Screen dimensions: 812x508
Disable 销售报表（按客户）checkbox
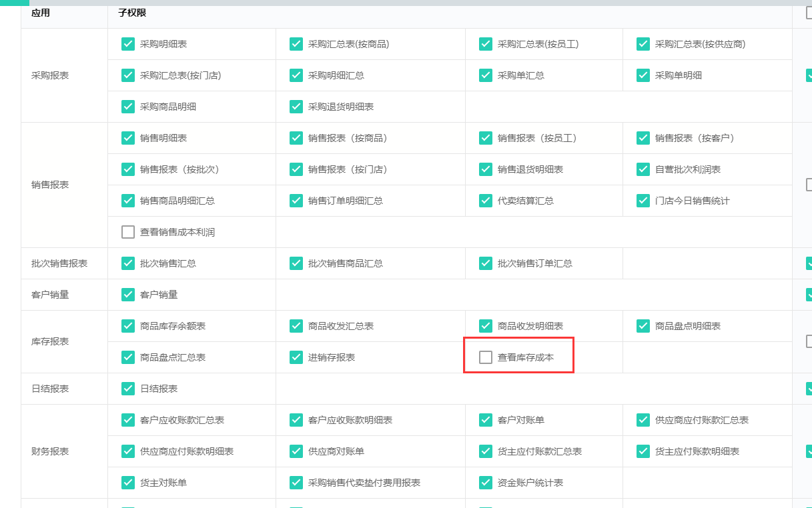coord(643,138)
